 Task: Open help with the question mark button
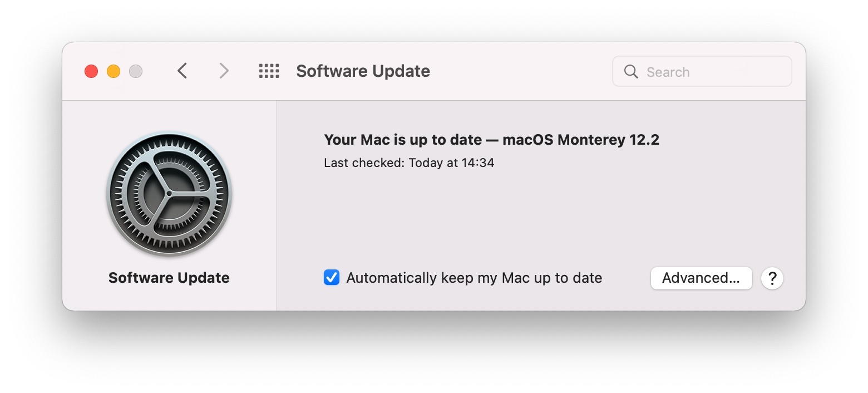772,278
